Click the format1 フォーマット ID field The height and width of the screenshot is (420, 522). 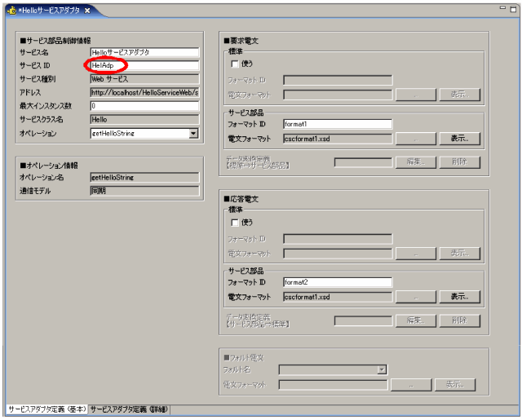tap(338, 124)
